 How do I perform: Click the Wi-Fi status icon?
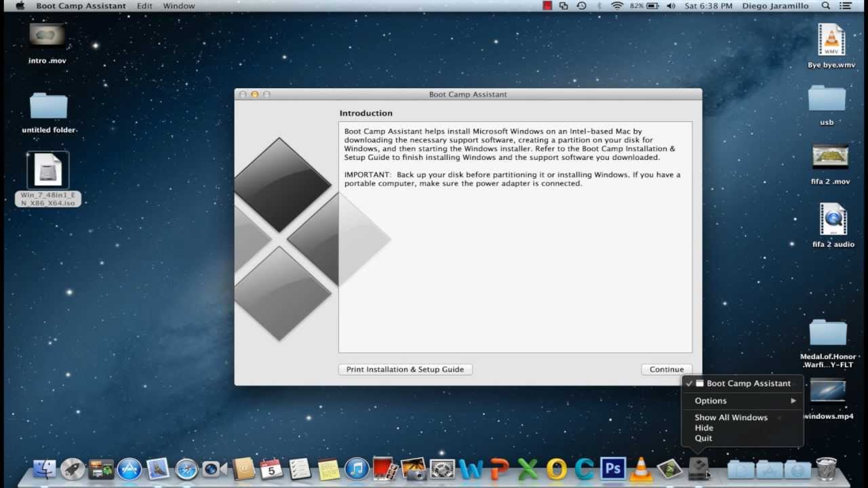616,5
